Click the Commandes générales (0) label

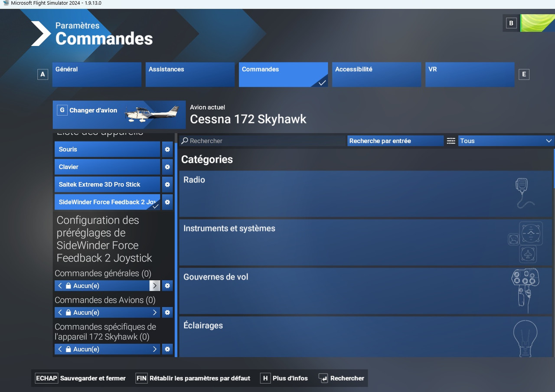(103, 274)
